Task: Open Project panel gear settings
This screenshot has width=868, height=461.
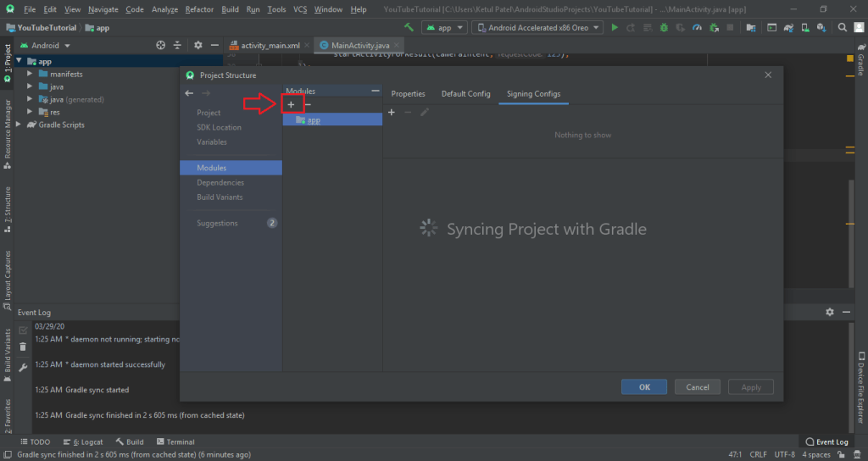Action: point(198,45)
